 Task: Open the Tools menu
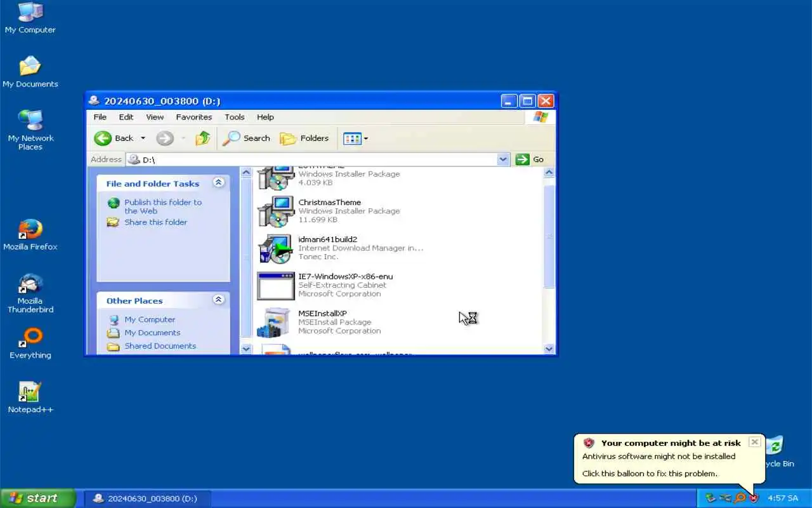pos(234,117)
